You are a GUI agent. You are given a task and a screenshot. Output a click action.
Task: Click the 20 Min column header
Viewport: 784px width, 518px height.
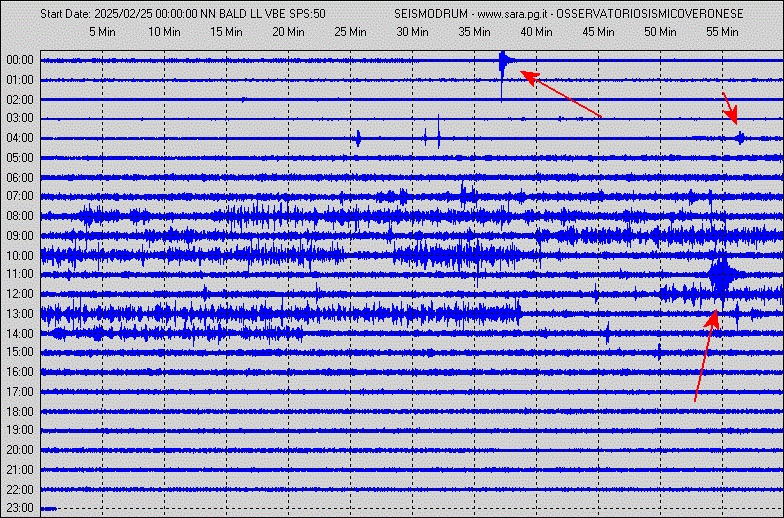(x=288, y=32)
